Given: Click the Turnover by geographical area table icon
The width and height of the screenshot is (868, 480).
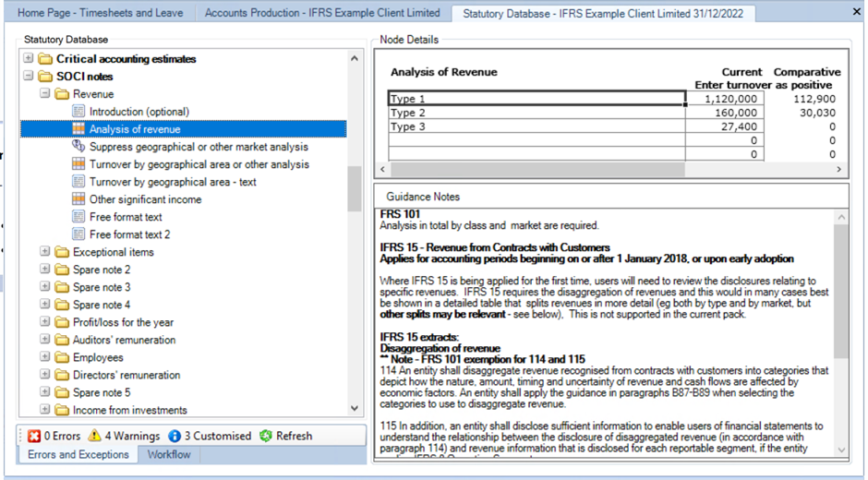Looking at the screenshot, I should click(78, 164).
